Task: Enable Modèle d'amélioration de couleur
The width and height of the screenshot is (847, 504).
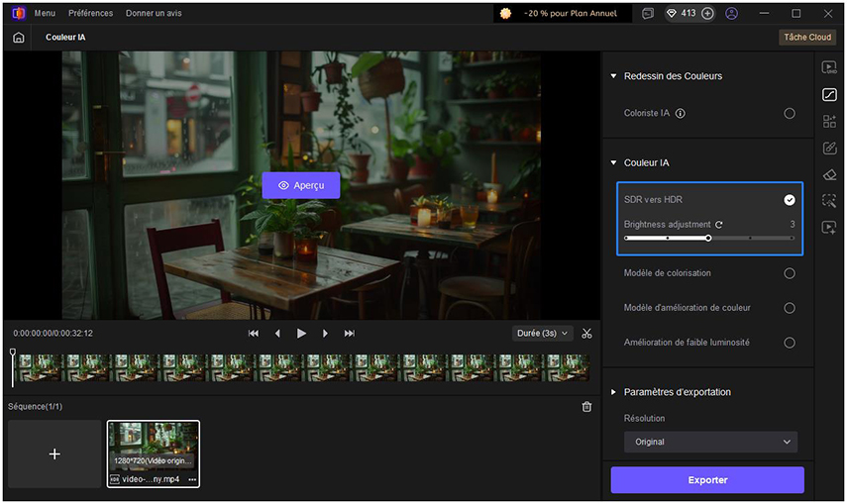Action: click(790, 308)
